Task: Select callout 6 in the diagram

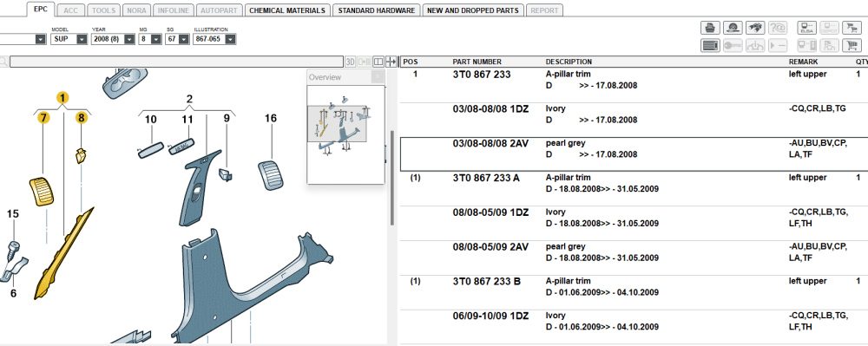Action: (13, 293)
